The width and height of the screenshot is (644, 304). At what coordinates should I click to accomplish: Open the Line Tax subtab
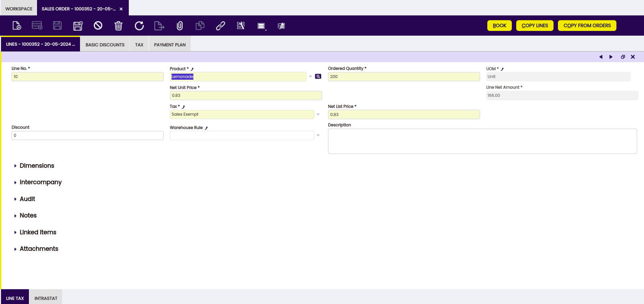click(15, 298)
